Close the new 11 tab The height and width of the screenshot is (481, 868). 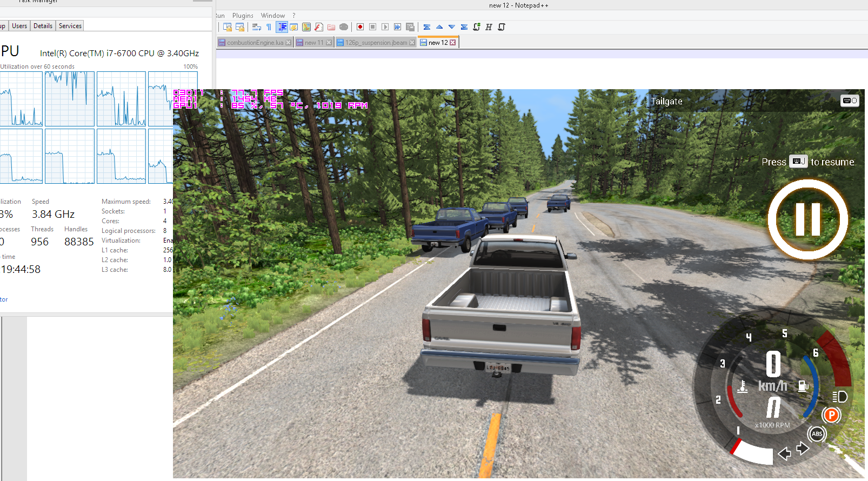[x=329, y=43]
